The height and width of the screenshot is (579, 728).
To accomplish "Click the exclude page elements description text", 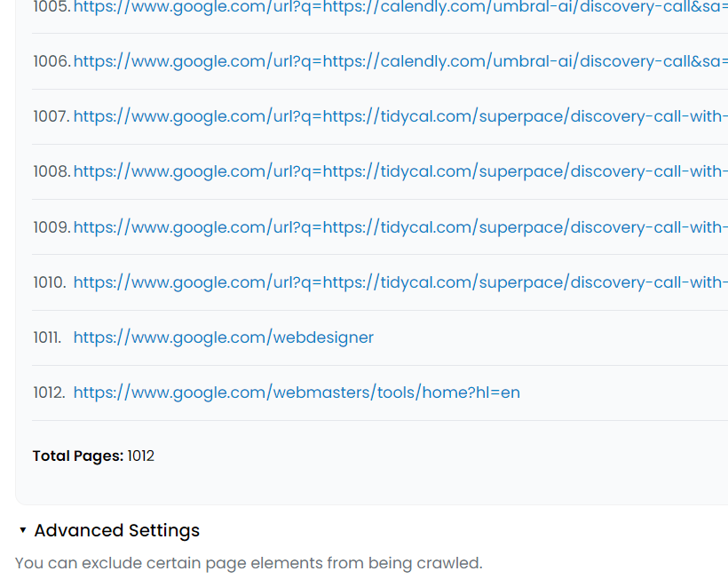I will click(249, 563).
